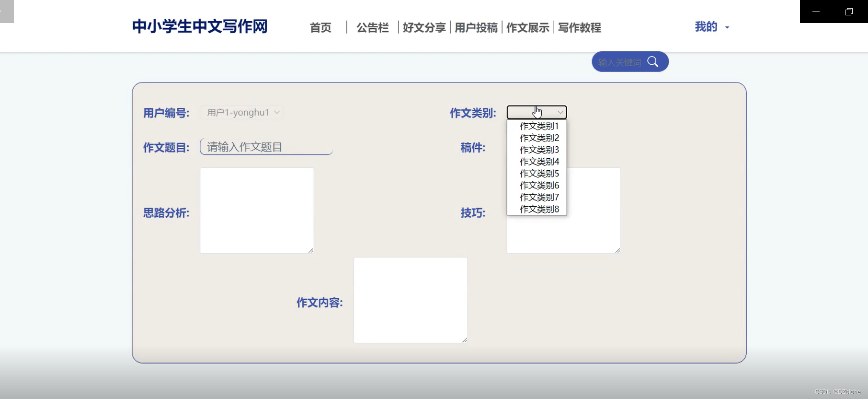868x399 pixels.
Task: Select 作文类别4 from the list
Action: pyautogui.click(x=537, y=162)
